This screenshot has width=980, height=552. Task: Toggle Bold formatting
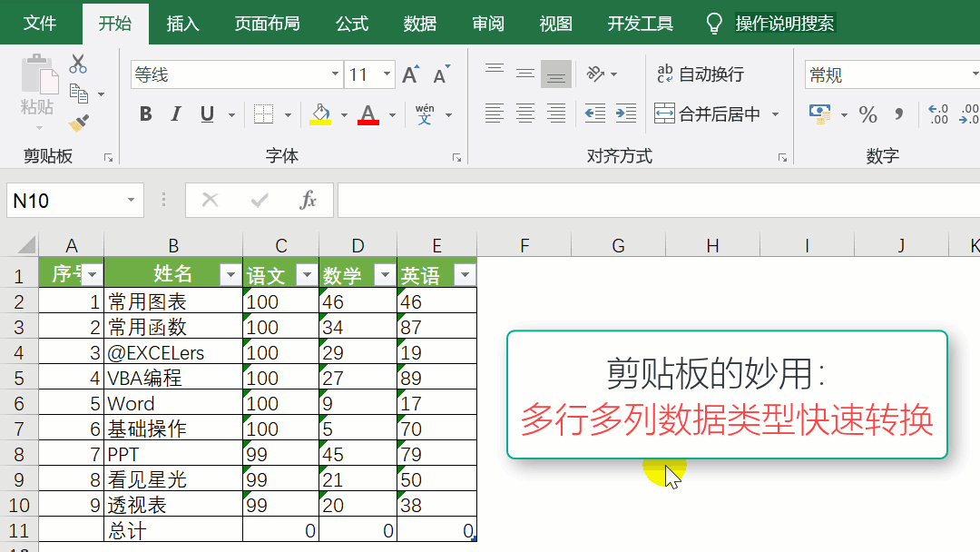(x=145, y=114)
